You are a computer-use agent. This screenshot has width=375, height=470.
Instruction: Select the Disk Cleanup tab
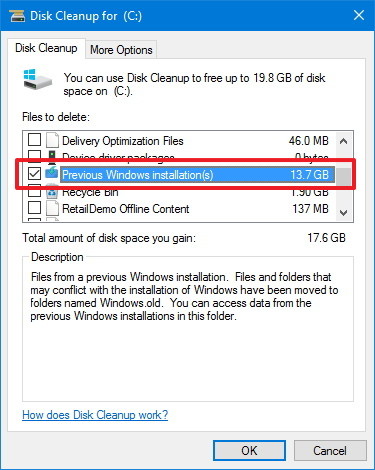tap(46, 48)
